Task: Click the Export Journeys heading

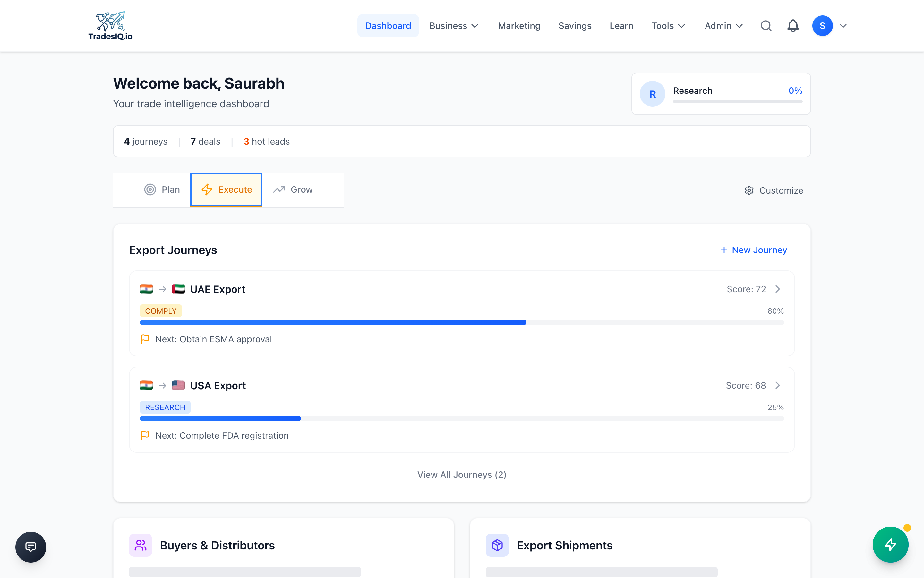Action: point(173,250)
